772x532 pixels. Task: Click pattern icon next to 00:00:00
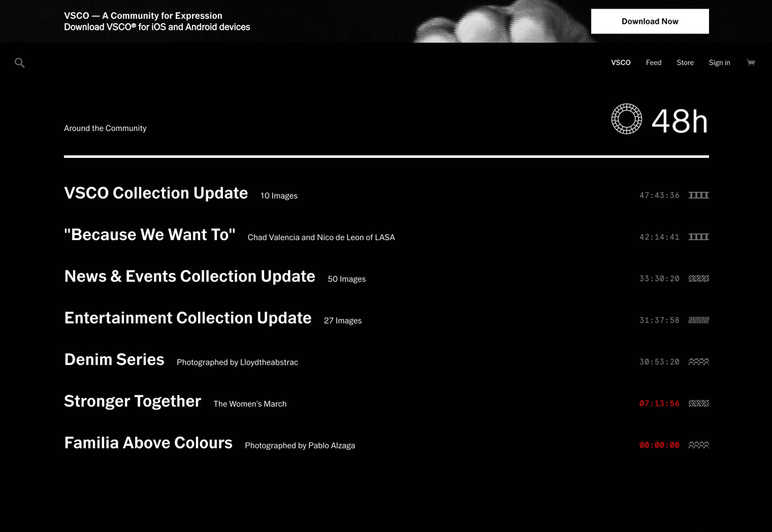[x=699, y=445]
